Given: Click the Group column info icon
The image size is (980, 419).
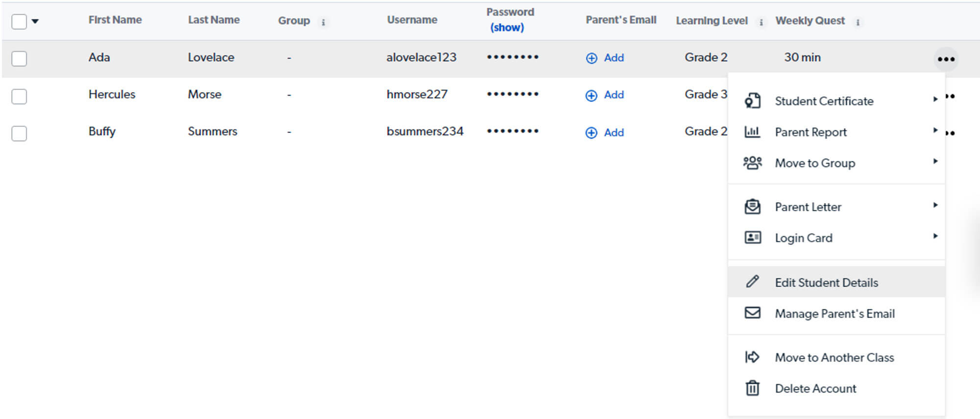Looking at the screenshot, I should [x=323, y=22].
